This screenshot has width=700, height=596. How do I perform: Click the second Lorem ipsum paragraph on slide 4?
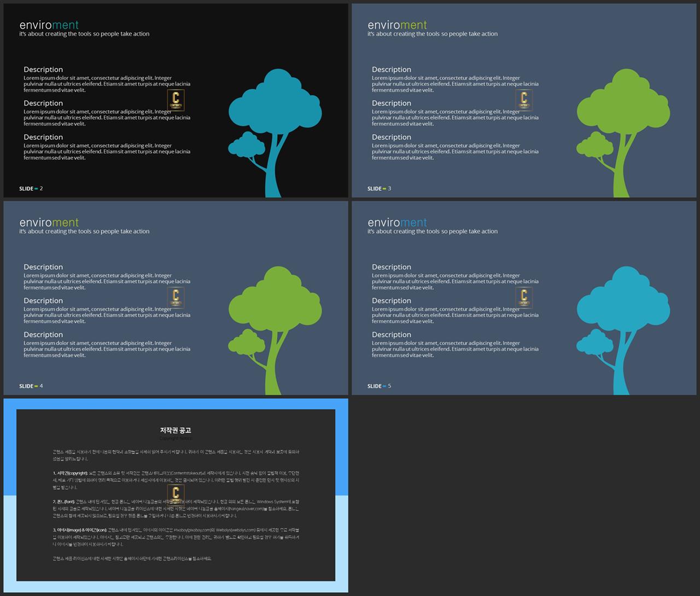(x=107, y=315)
